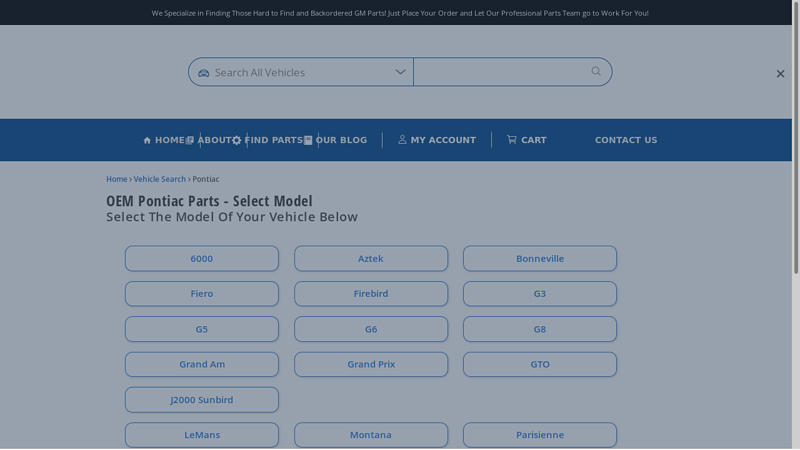Select the Firebird model button
The height and width of the screenshot is (450, 800).
[x=371, y=294]
